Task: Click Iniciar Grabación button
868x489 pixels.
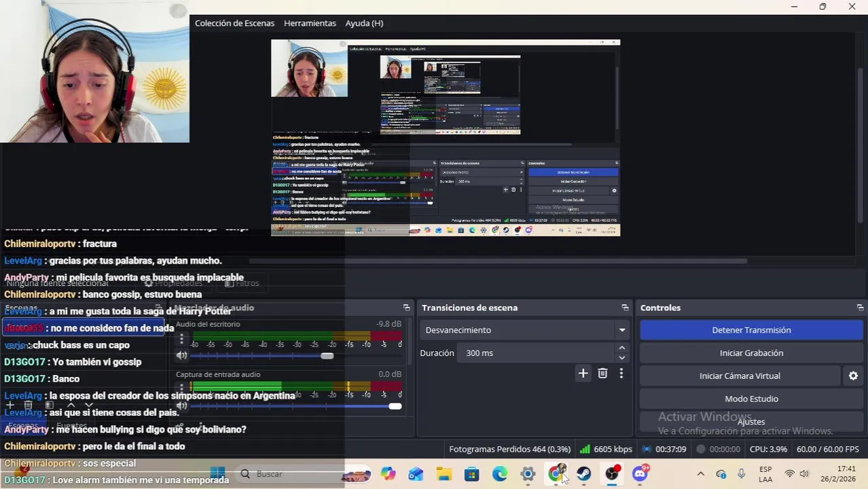Action: click(751, 353)
